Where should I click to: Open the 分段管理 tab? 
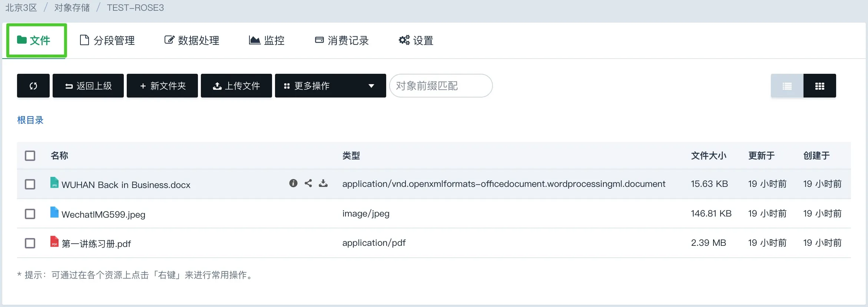pyautogui.click(x=107, y=40)
